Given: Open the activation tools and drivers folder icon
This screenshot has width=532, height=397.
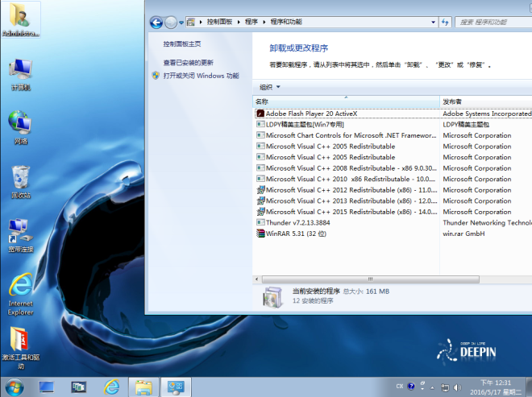Looking at the screenshot, I should pyautogui.click(x=20, y=348).
